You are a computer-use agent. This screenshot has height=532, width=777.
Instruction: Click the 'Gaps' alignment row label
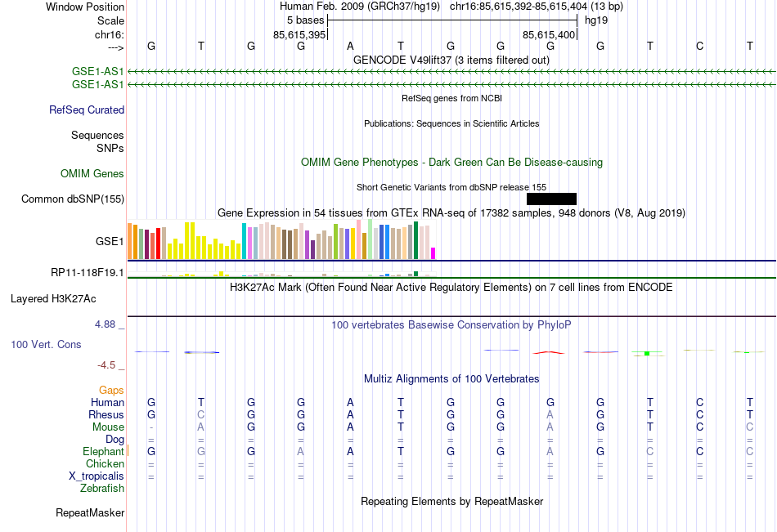coord(111,391)
